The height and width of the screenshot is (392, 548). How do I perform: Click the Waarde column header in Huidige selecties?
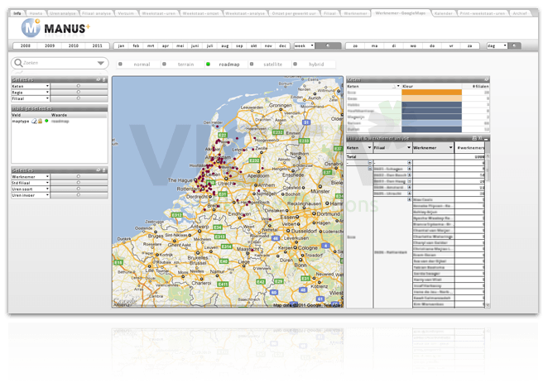pos(59,115)
